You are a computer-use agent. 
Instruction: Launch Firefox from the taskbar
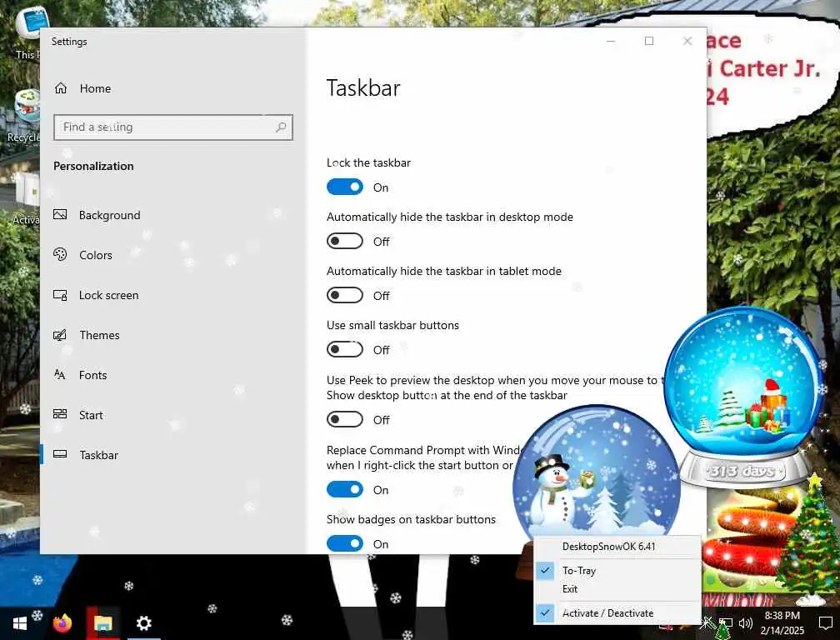62,623
